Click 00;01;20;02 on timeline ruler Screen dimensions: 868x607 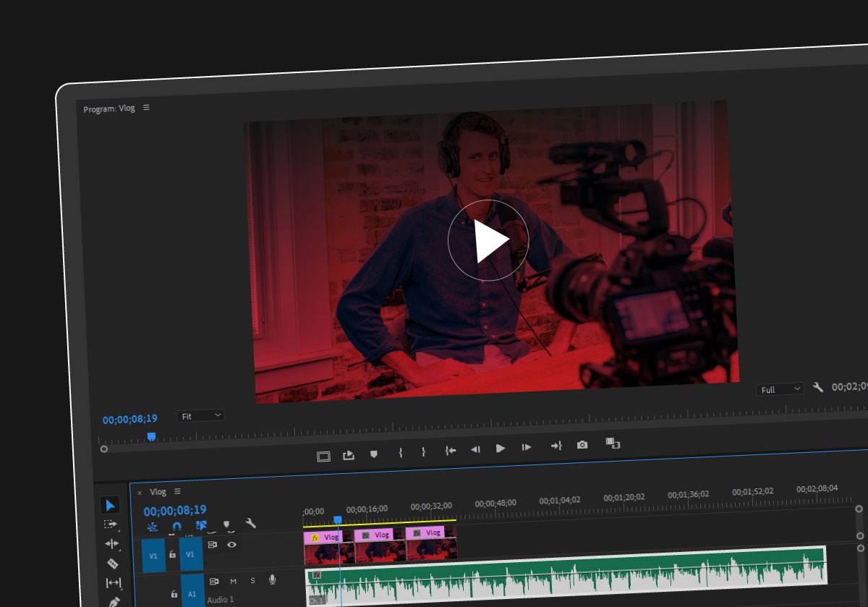624,498
